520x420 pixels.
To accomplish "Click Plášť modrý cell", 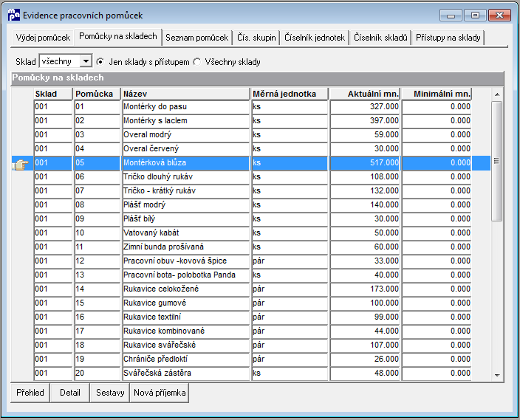I will coord(185,205).
